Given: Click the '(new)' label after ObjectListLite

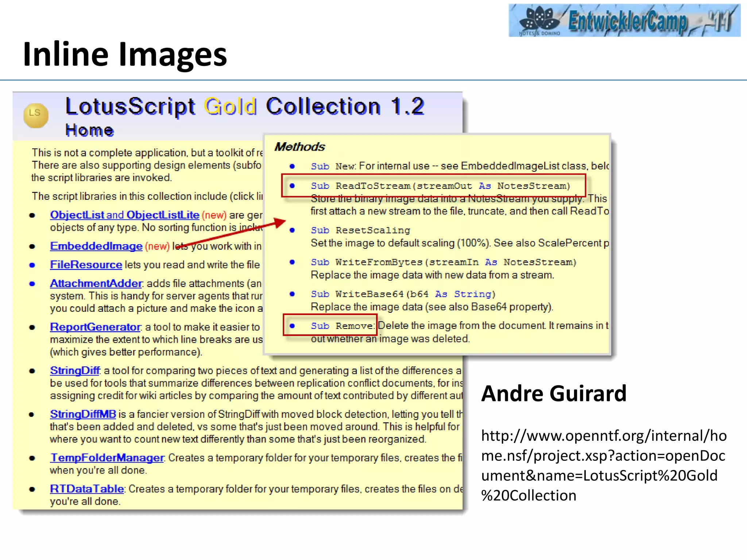Looking at the screenshot, I should pos(214,215).
